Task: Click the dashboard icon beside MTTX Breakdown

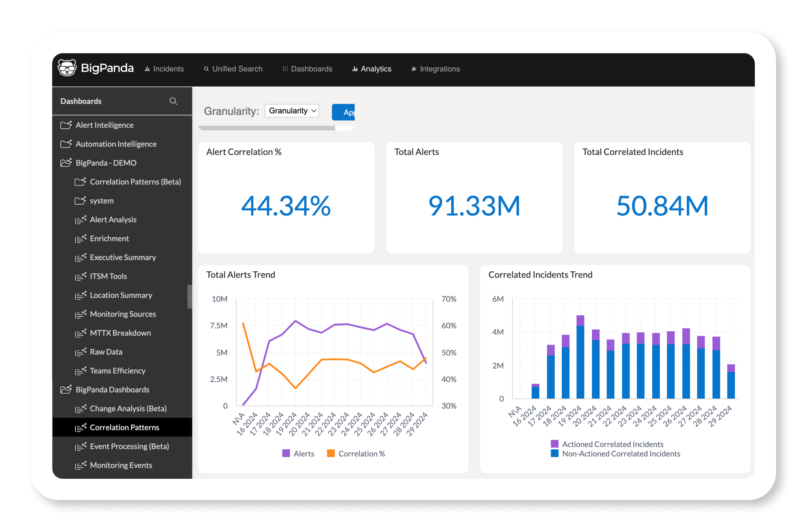Action: pos(81,333)
